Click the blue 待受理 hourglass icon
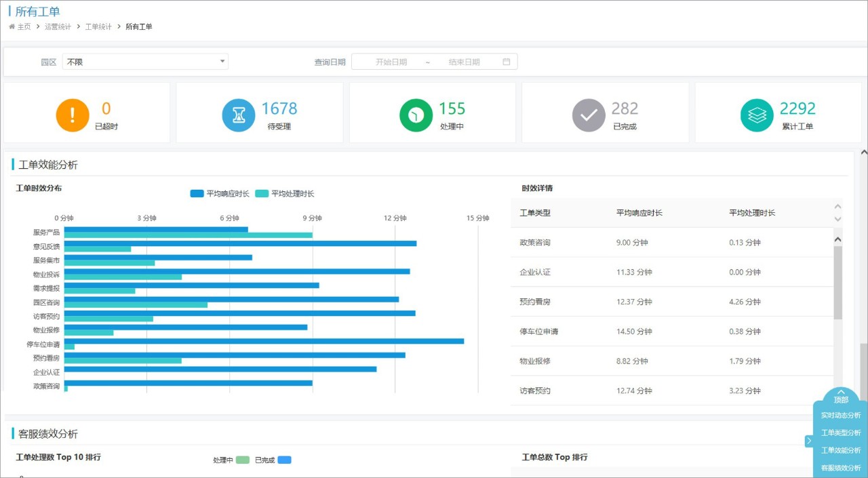Screen dimensions: 868x478 [x=239, y=115]
